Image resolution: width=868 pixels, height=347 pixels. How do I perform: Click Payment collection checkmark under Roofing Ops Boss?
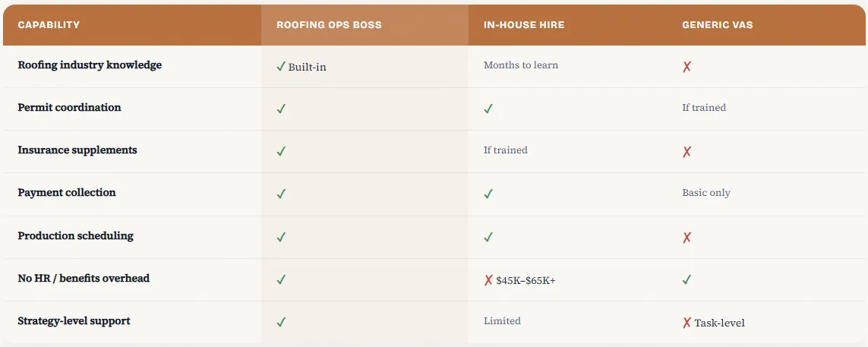pyautogui.click(x=281, y=194)
